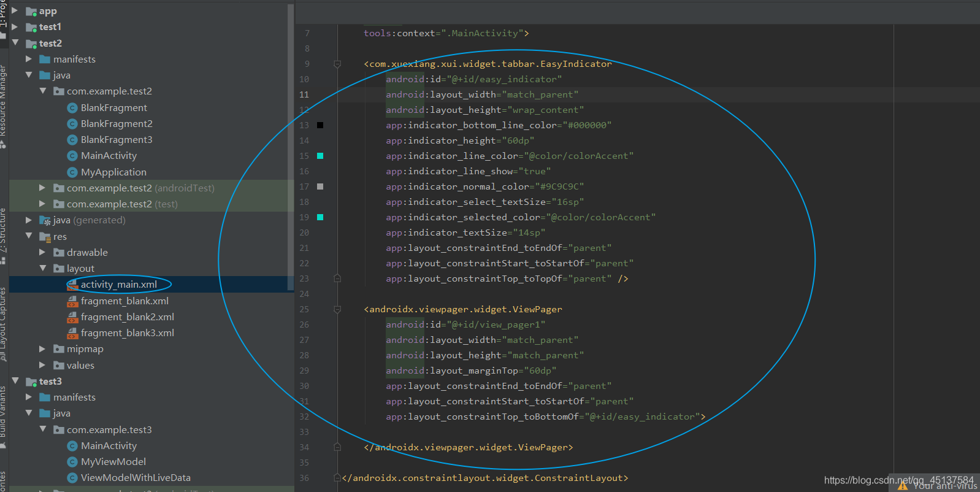
Task: Click colorAccent swatch on line 15
Action: [320, 156]
